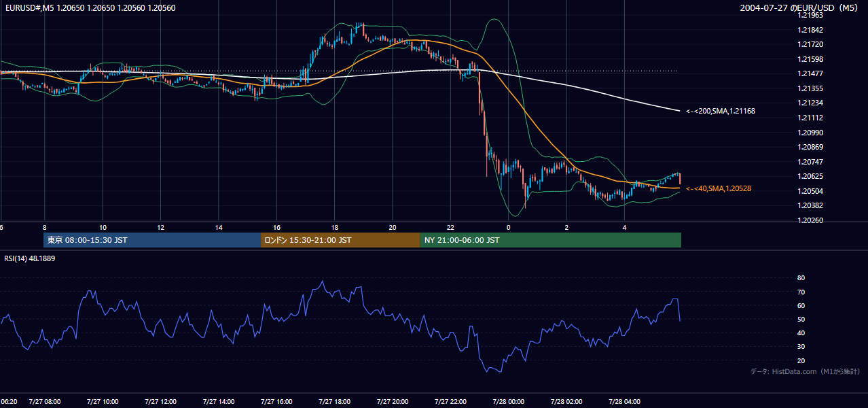The height and width of the screenshot is (408, 868).
Task: Click the 7/27 14:00 time label
Action: pyautogui.click(x=218, y=401)
